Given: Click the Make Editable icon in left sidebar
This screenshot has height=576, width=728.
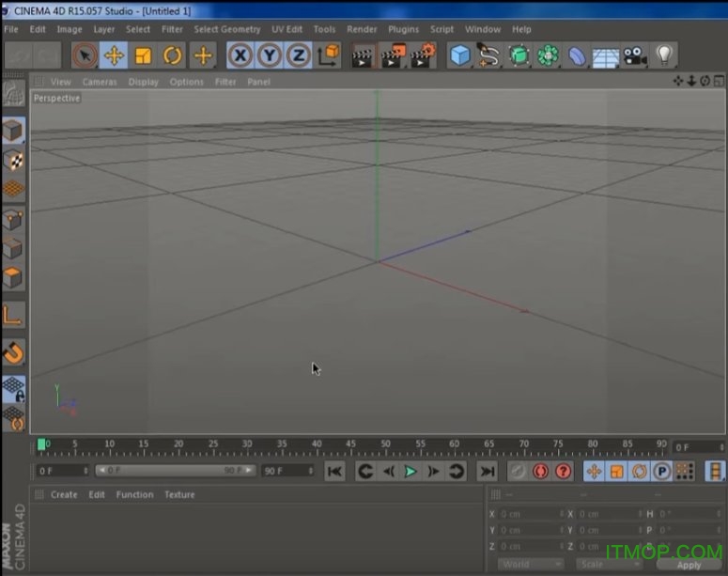Looking at the screenshot, I should point(13,93).
